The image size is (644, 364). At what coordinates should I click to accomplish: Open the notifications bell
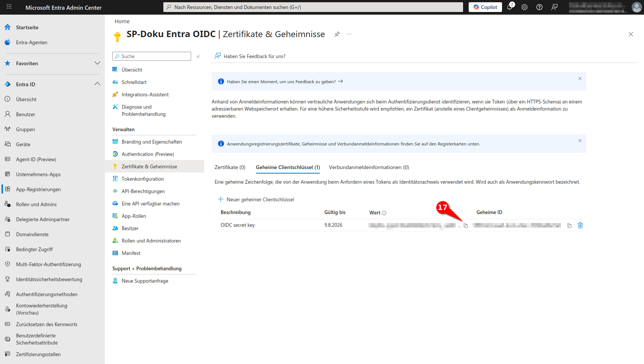click(510, 7)
